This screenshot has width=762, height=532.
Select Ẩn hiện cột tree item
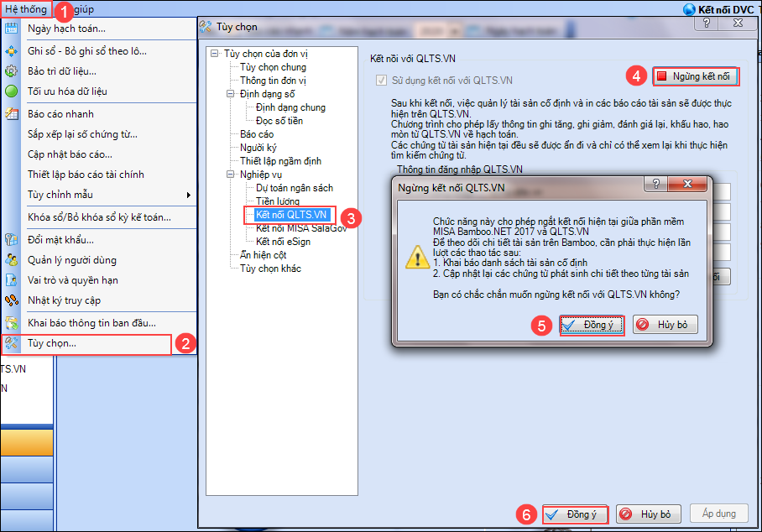(263, 255)
